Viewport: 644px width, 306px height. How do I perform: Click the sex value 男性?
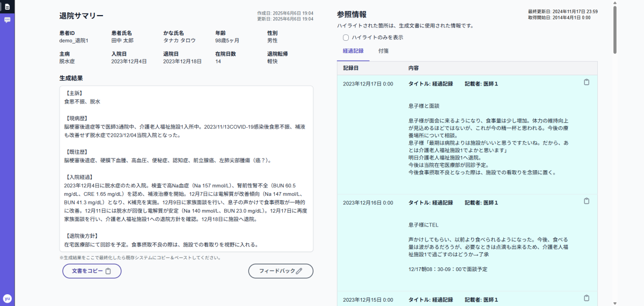pos(273,40)
